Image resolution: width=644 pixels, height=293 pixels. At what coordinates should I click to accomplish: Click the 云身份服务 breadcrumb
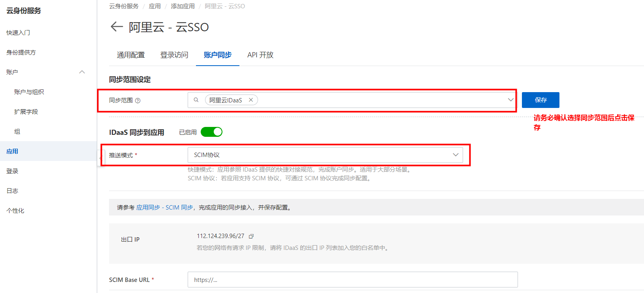124,6
